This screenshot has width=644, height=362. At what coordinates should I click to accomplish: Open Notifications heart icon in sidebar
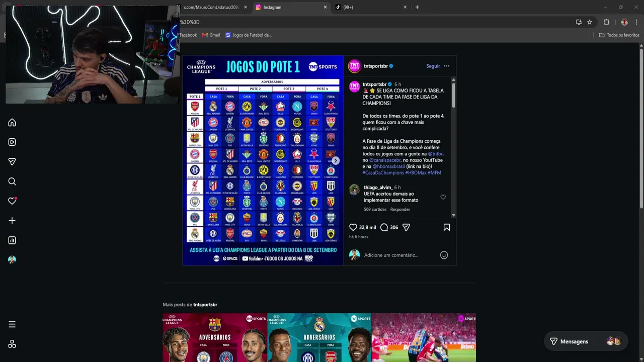12,201
